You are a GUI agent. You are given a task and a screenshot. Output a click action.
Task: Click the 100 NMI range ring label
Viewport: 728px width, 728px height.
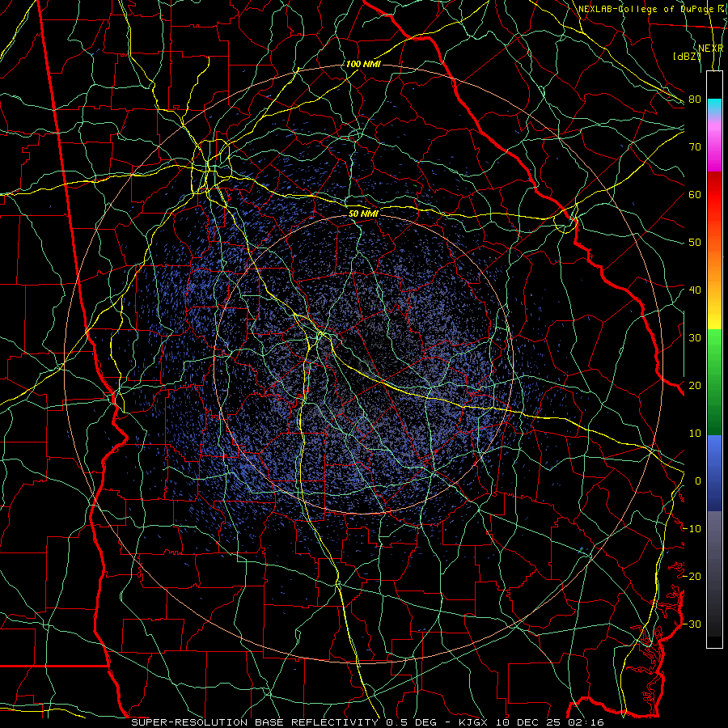[x=363, y=64]
